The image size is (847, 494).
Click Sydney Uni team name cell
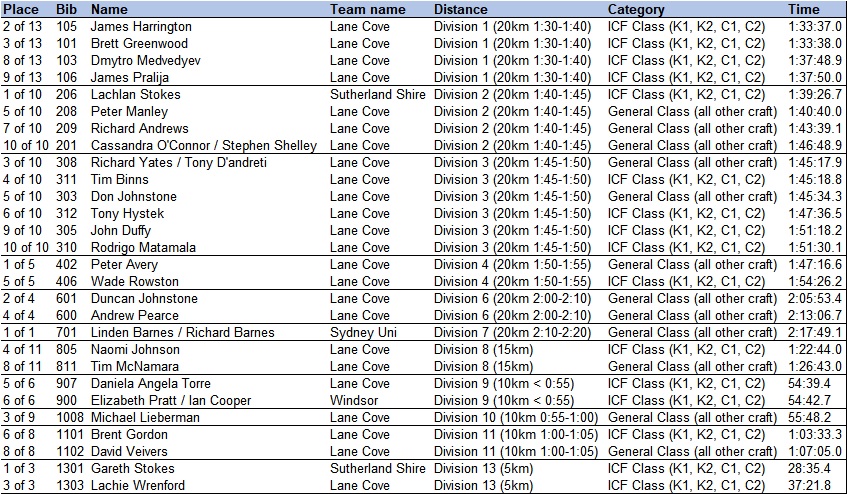pos(363,333)
